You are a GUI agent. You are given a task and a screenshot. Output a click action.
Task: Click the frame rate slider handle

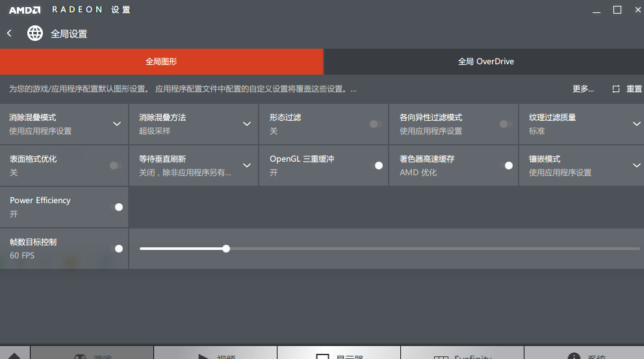[x=226, y=249]
